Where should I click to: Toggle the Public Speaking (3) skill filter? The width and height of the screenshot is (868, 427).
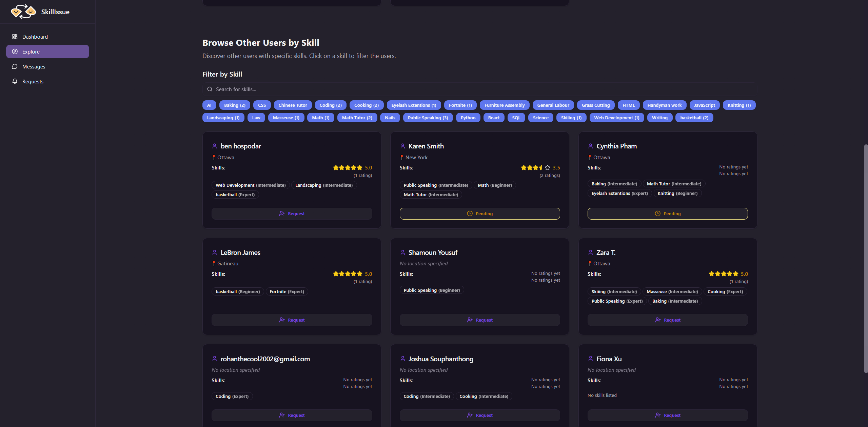pyautogui.click(x=428, y=118)
